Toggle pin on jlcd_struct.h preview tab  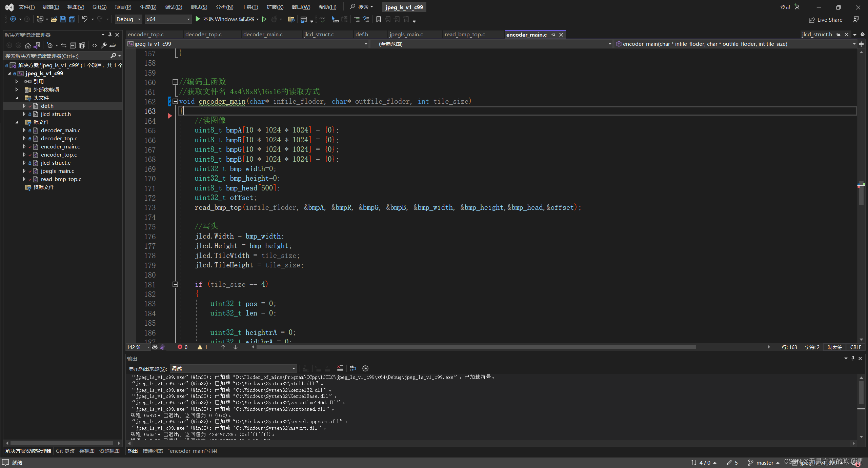pyautogui.click(x=839, y=35)
